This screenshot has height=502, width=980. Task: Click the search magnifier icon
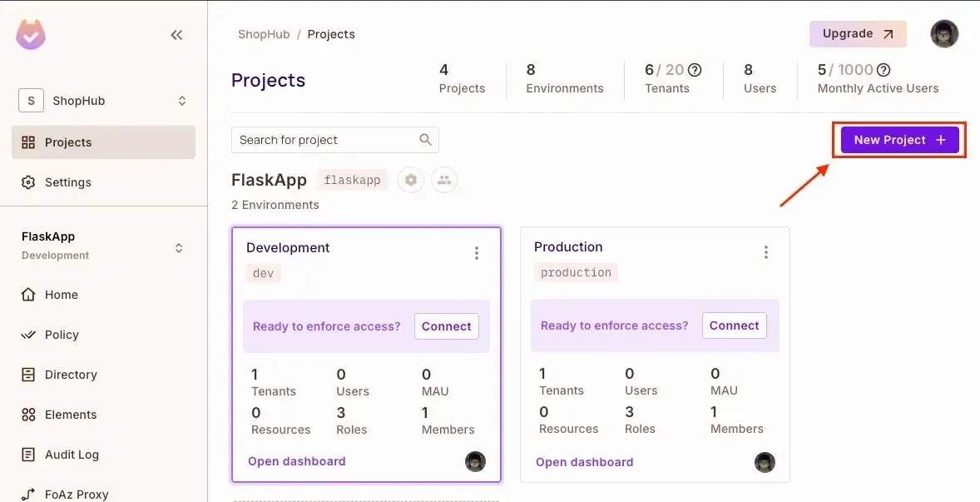425,140
